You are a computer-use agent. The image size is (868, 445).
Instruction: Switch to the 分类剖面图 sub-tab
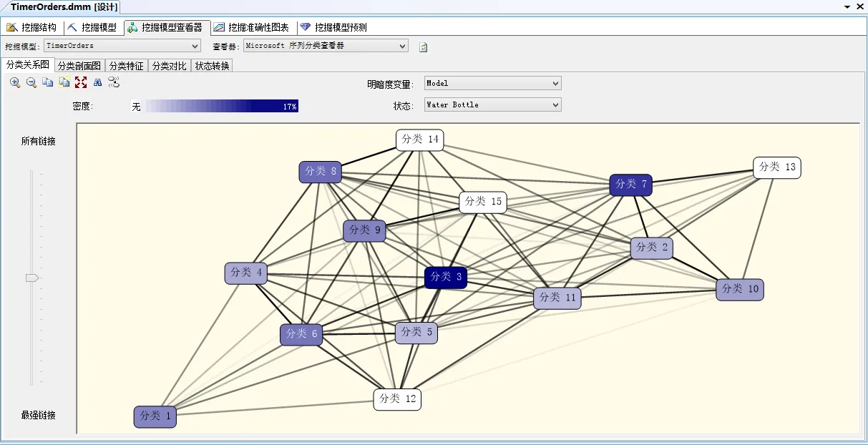pyautogui.click(x=79, y=65)
